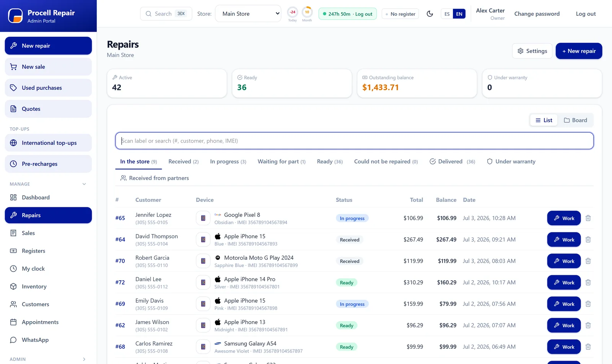Click the top-right New repair button
The width and height of the screenshot is (612, 364).
pos(579,51)
